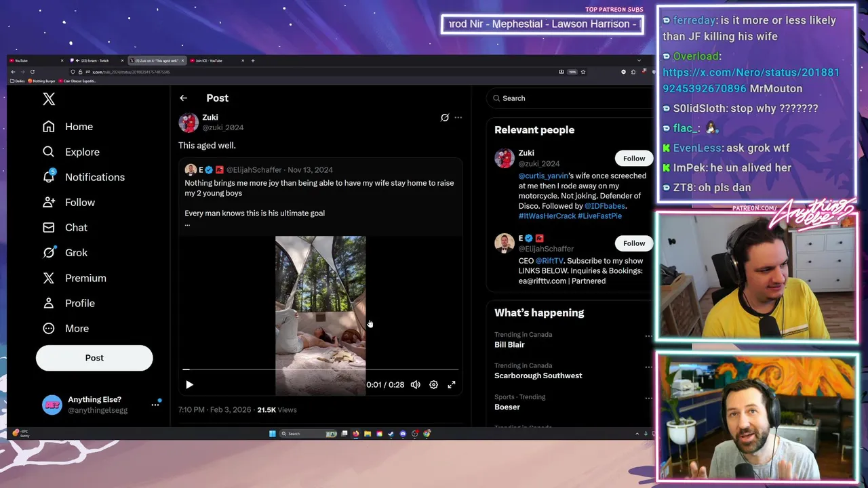The width and height of the screenshot is (868, 488).
Task: Open Firefox from taskbar
Action: (355, 434)
